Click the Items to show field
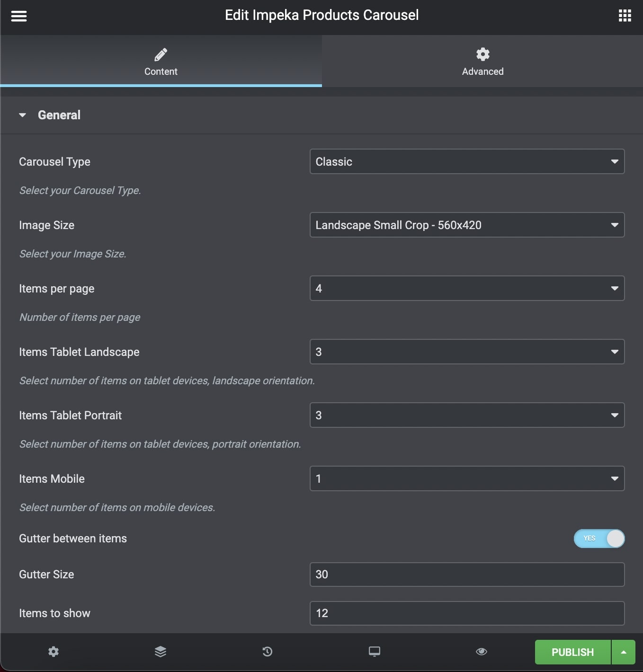 coord(467,613)
